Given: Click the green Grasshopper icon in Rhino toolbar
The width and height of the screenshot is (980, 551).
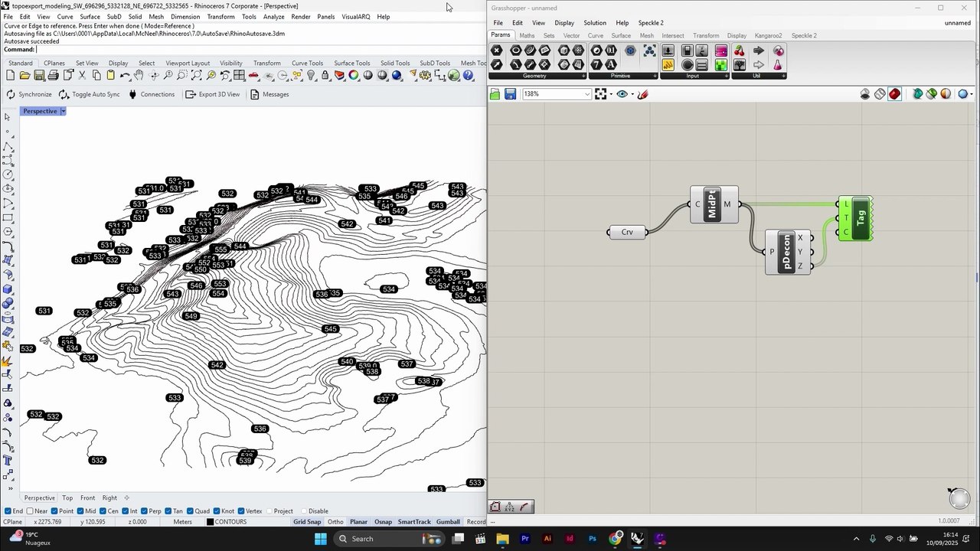Looking at the screenshot, I should pyautogui.click(x=453, y=75).
